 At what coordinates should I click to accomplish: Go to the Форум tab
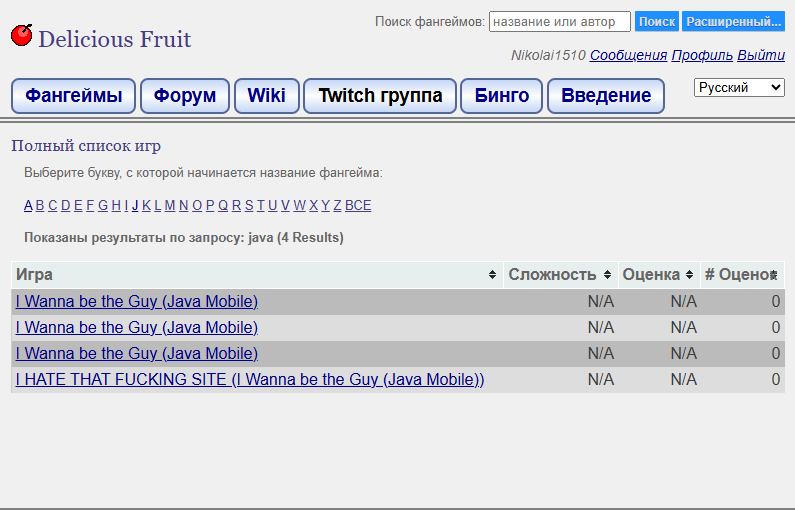(185, 96)
